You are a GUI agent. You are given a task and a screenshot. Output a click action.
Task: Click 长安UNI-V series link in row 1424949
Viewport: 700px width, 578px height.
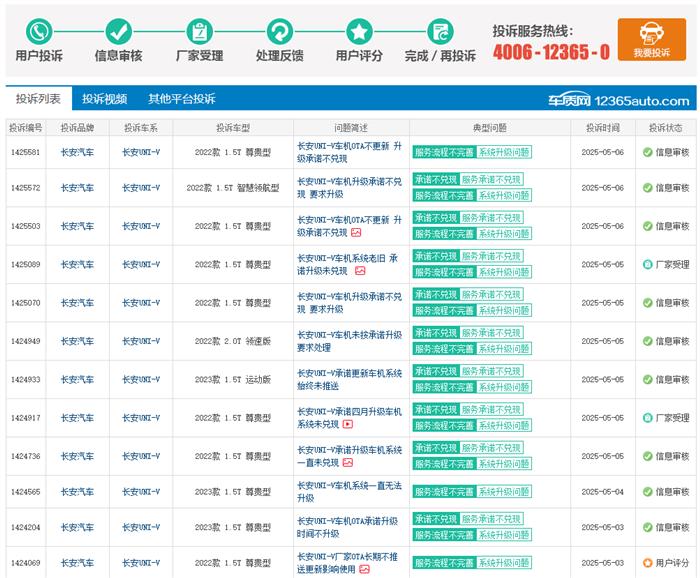coord(141,341)
